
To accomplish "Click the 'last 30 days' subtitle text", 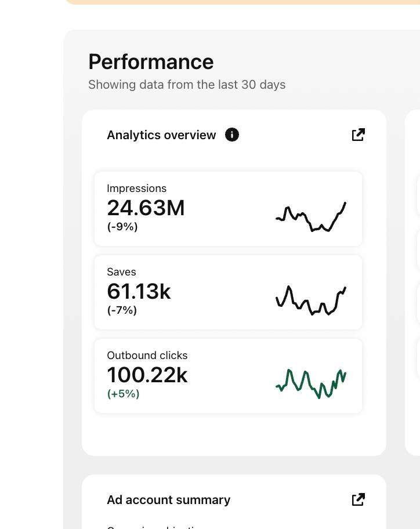I will coord(187,85).
